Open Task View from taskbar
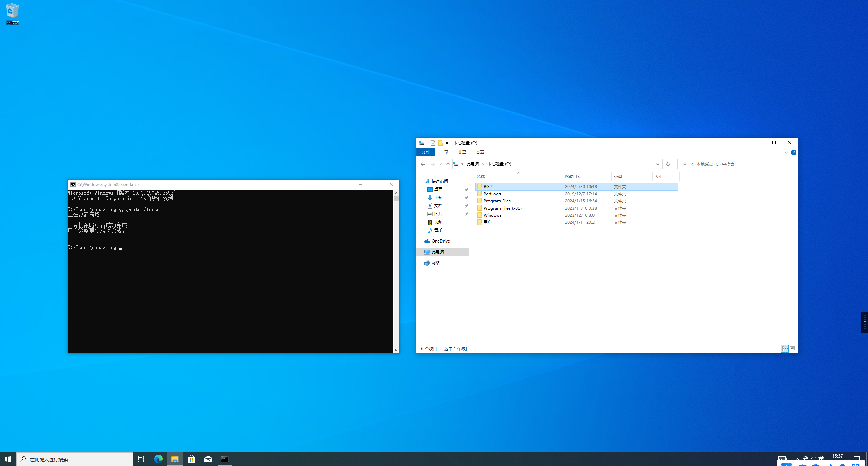The height and width of the screenshot is (466, 868). [141, 459]
